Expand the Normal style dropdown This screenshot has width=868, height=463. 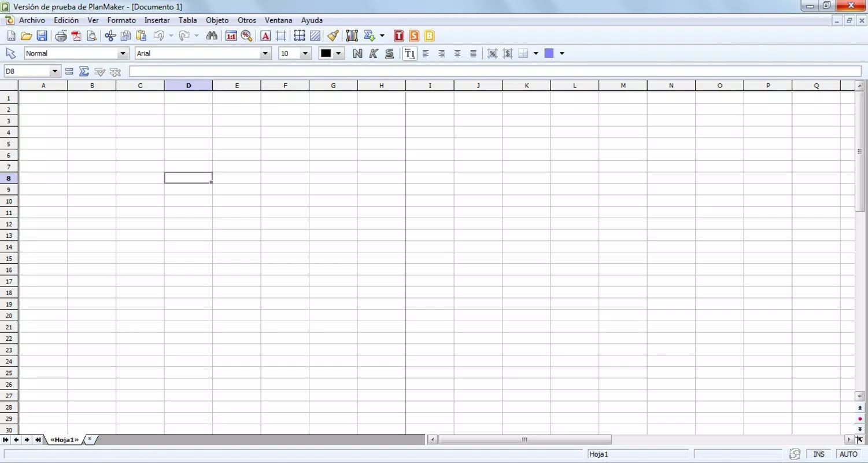click(x=122, y=54)
